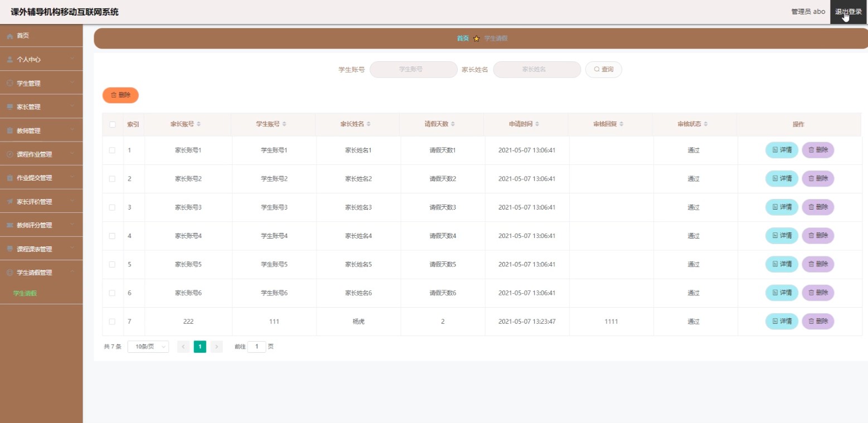Image resolution: width=868 pixels, height=423 pixels.
Task: Sort by 审核状态 column sort arrows
Action: (x=705, y=124)
